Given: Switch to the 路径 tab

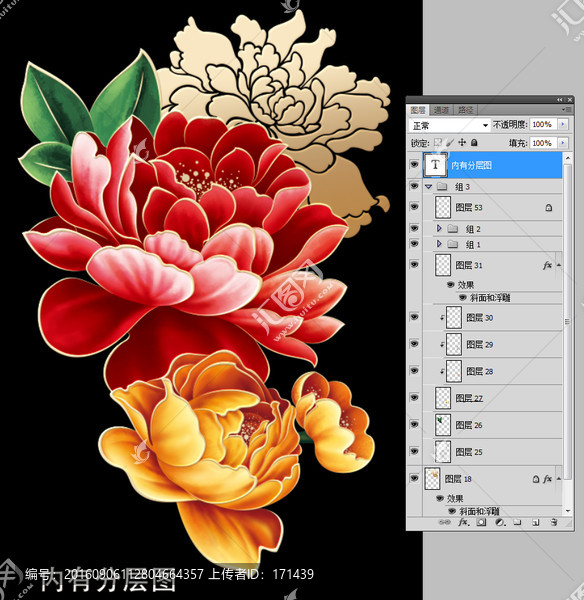Looking at the screenshot, I should 465,110.
